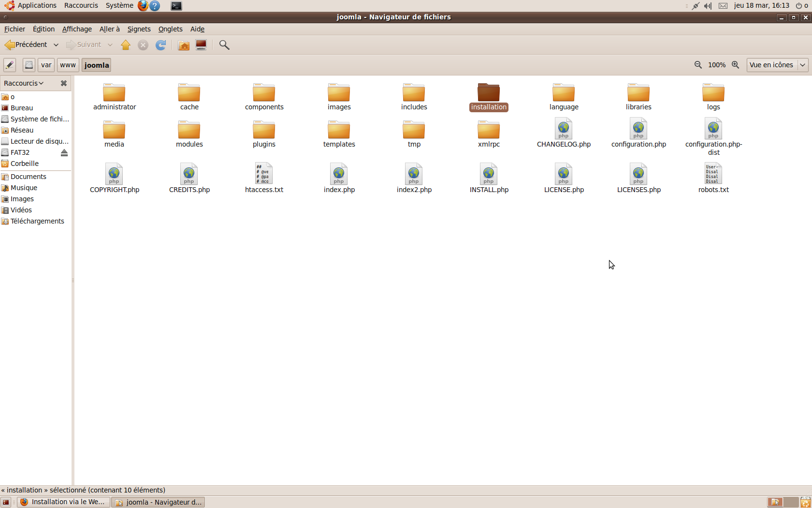
Task: Open the Aller à menu
Action: coord(110,29)
